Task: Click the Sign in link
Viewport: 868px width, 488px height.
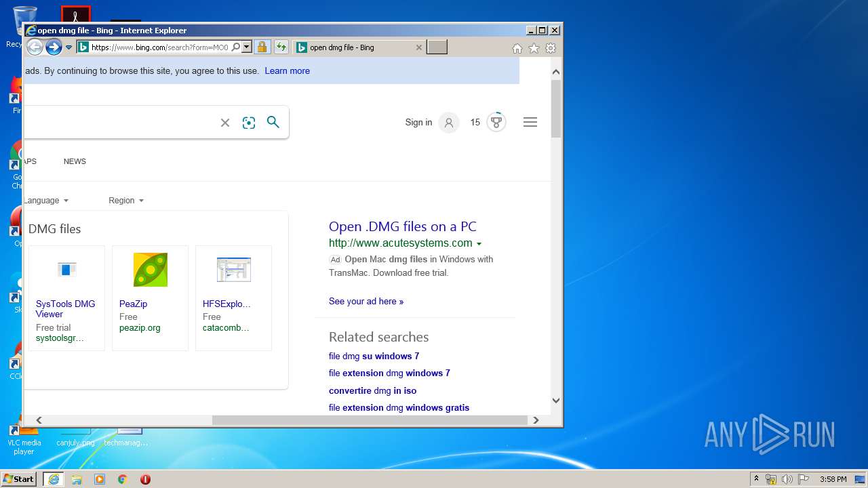Action: tap(418, 123)
